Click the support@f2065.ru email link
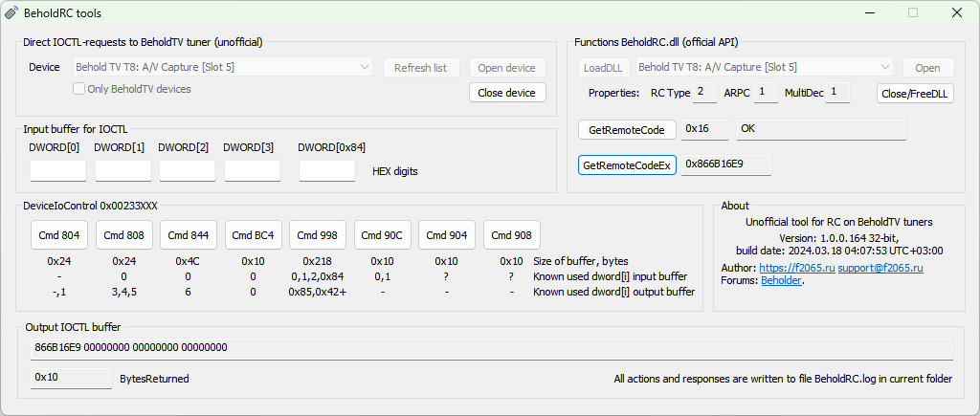The height and width of the screenshot is (416, 980). tap(880, 268)
